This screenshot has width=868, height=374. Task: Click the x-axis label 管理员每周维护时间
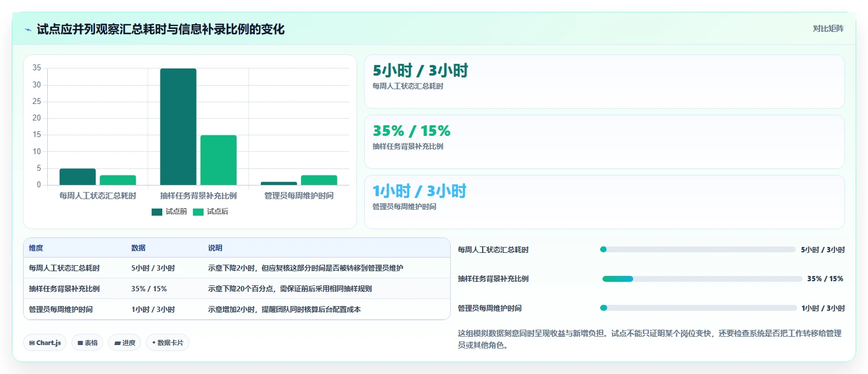[x=299, y=196]
